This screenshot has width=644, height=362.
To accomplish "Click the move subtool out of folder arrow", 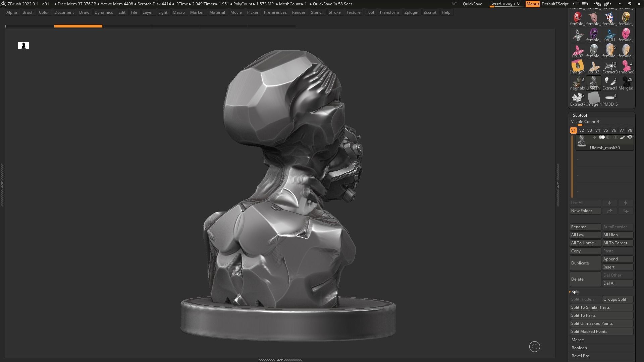I will [x=626, y=211].
